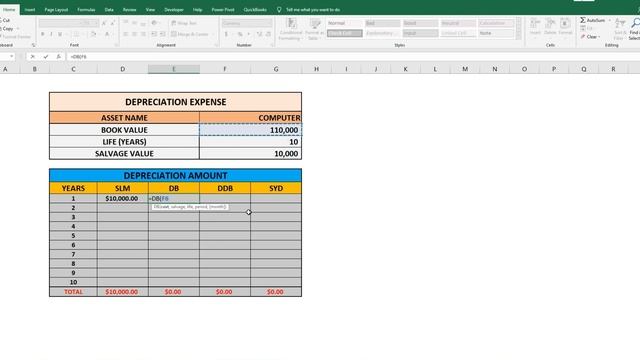Cancel formula entry with the X icon
This screenshot has width=640, height=360.
click(33, 57)
